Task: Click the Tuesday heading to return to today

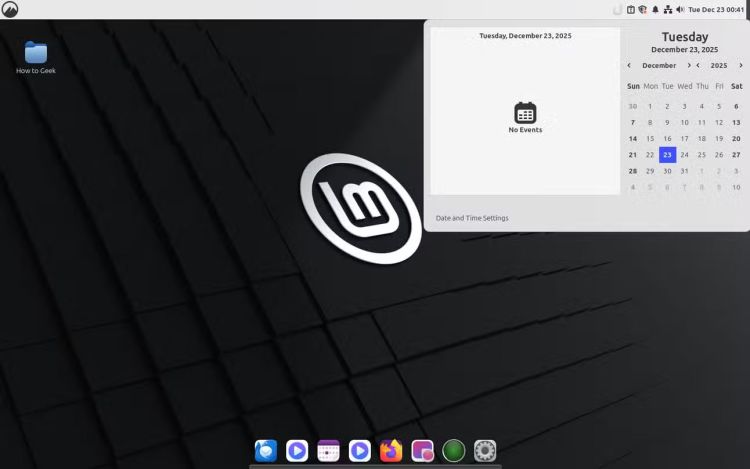Action: [684, 37]
